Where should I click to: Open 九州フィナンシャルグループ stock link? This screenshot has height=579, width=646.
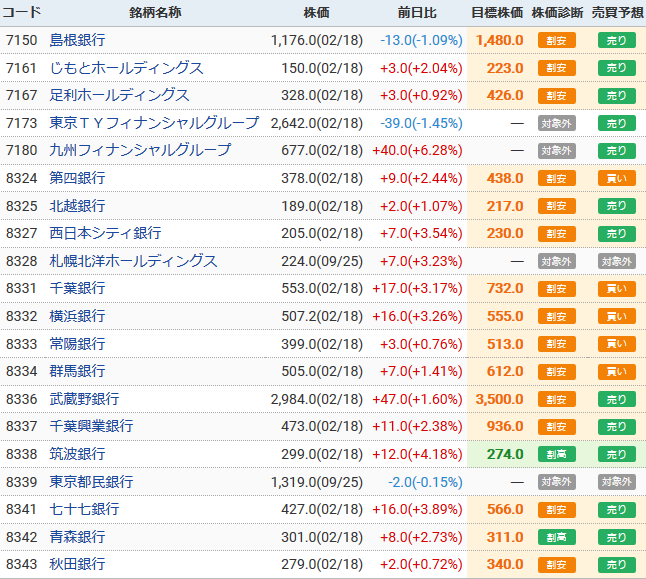140,150
